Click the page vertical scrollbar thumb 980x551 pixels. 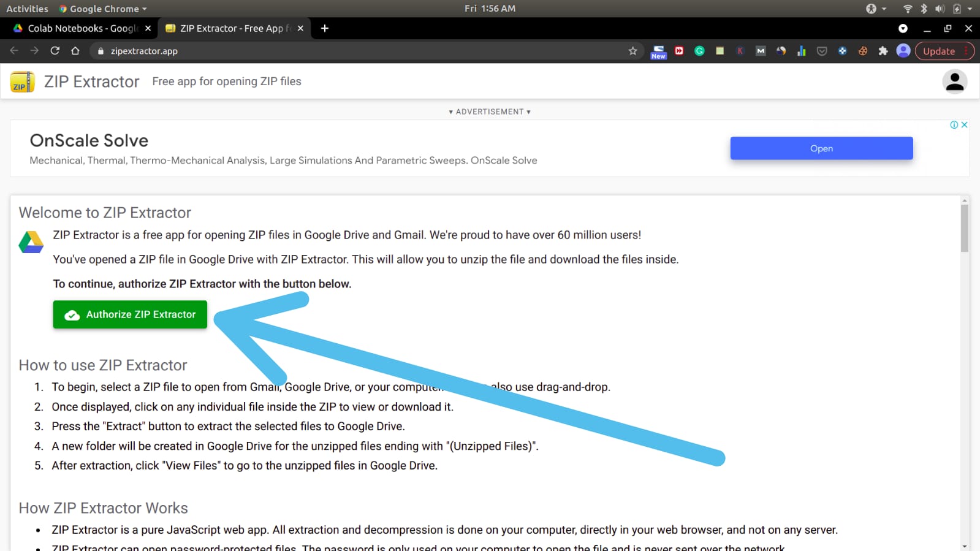965,228
